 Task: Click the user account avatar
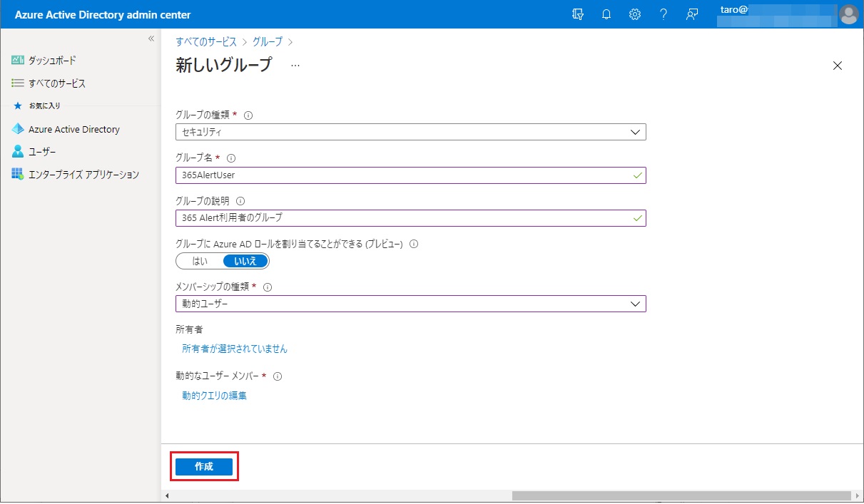(x=848, y=14)
